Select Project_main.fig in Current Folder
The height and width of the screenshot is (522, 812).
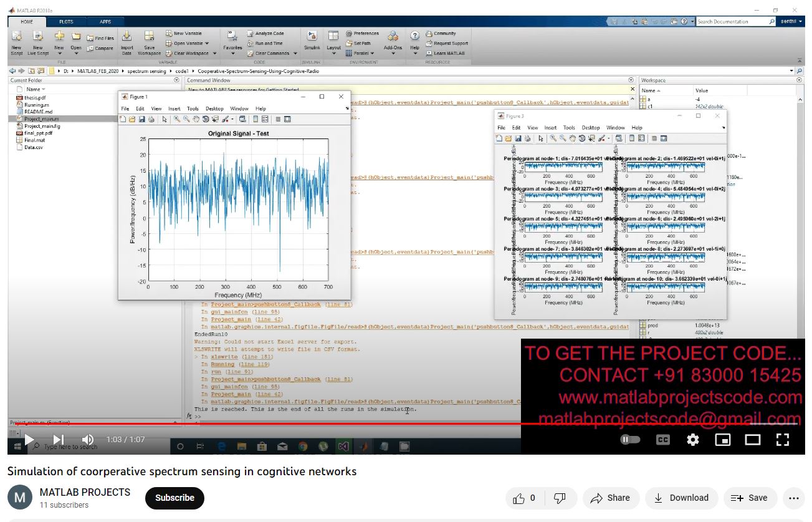[42, 126]
